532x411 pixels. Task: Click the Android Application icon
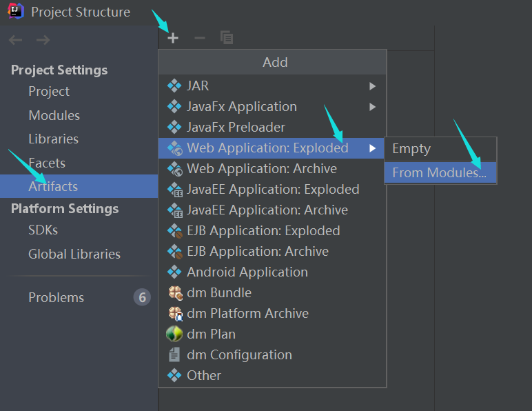pos(174,272)
